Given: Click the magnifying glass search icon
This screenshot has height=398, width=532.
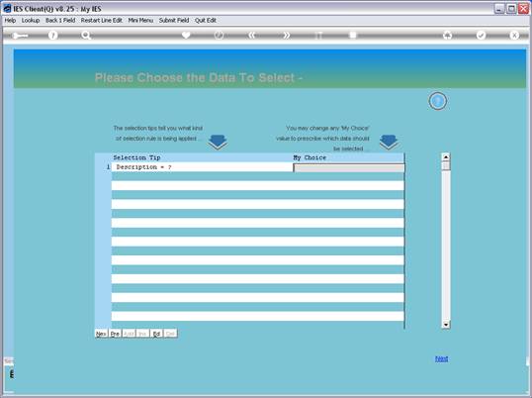Looking at the screenshot, I should (x=86, y=35).
